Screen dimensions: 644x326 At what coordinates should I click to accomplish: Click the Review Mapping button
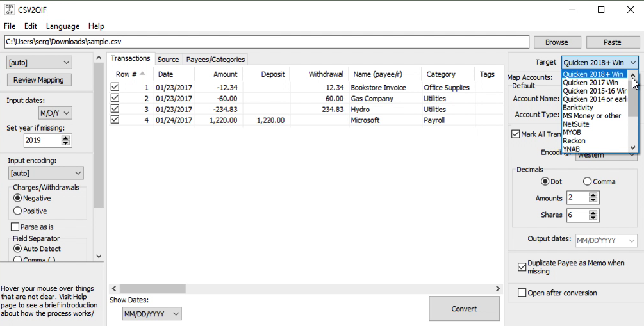38,79
